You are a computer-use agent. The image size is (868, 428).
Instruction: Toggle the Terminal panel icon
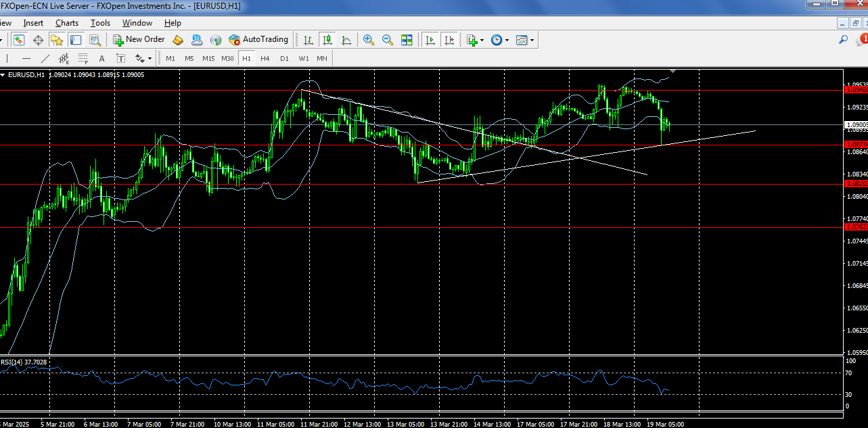click(76, 40)
